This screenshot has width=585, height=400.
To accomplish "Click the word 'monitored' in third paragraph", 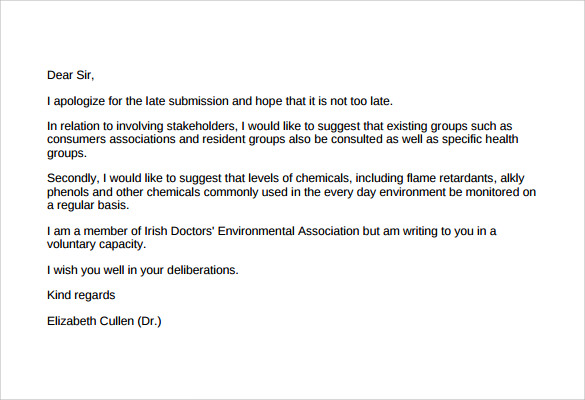I will pos(495,192).
